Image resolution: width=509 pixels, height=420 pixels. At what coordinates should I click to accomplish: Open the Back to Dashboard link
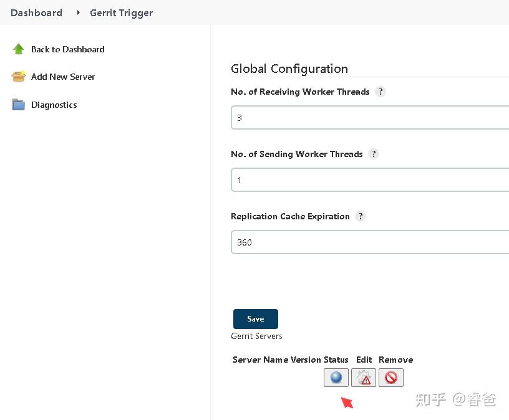(x=67, y=49)
